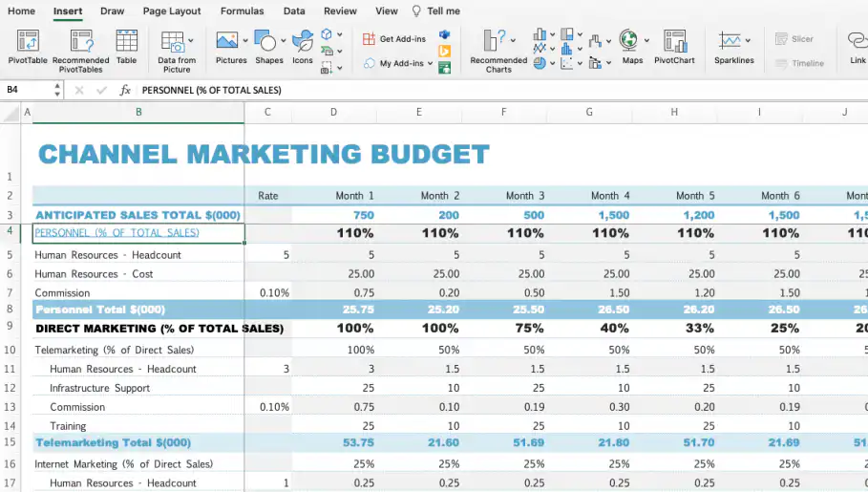Click the formula bar cancel X
The height and width of the screenshot is (492, 868).
(x=79, y=91)
